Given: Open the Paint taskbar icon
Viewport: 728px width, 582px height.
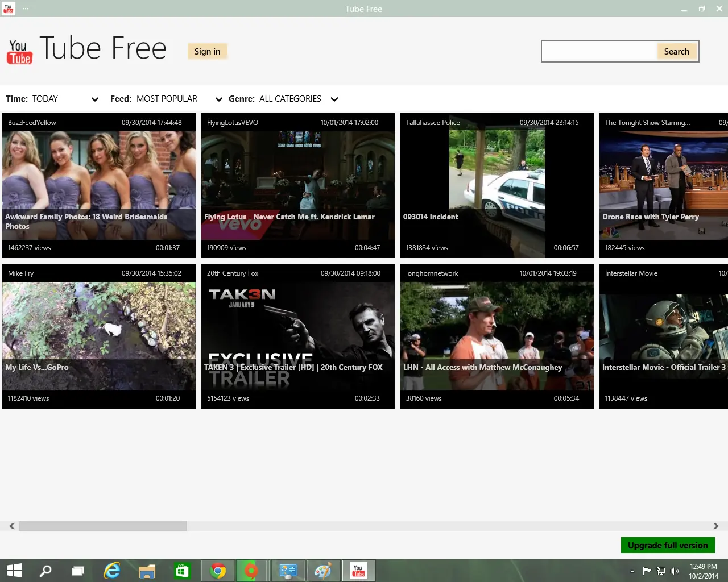Looking at the screenshot, I should tap(323, 571).
